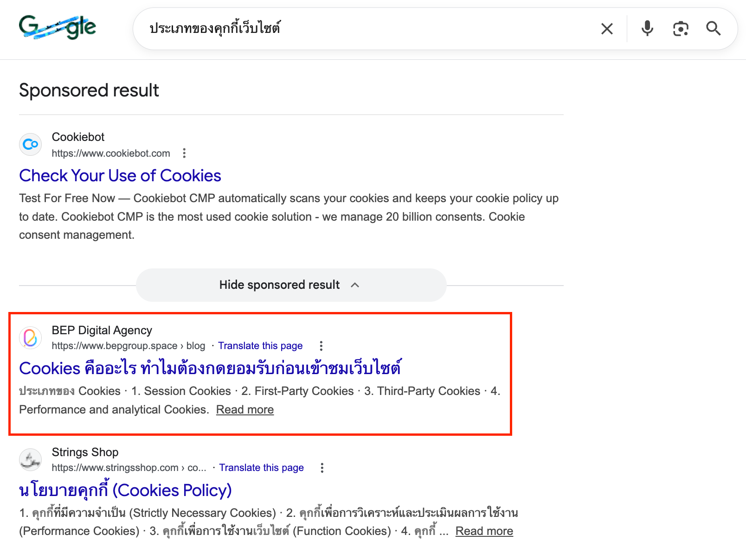Open the Cookies Policy article from Strings Shop

pos(125,490)
